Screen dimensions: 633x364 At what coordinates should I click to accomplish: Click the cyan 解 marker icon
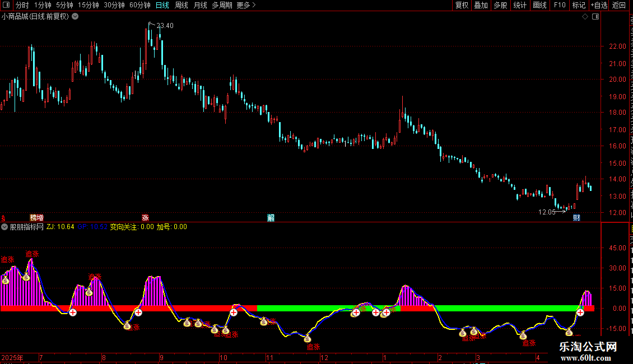click(271, 218)
